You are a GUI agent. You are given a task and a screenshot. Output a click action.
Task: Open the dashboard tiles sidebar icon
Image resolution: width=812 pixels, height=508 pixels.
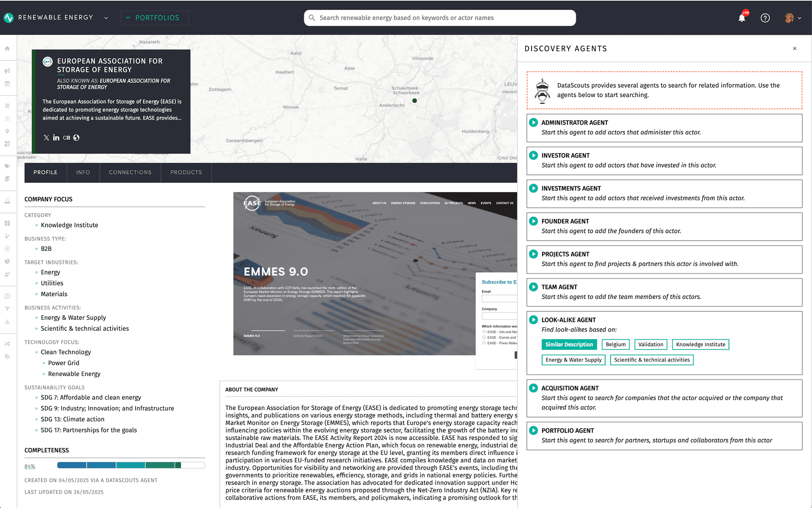7,223
